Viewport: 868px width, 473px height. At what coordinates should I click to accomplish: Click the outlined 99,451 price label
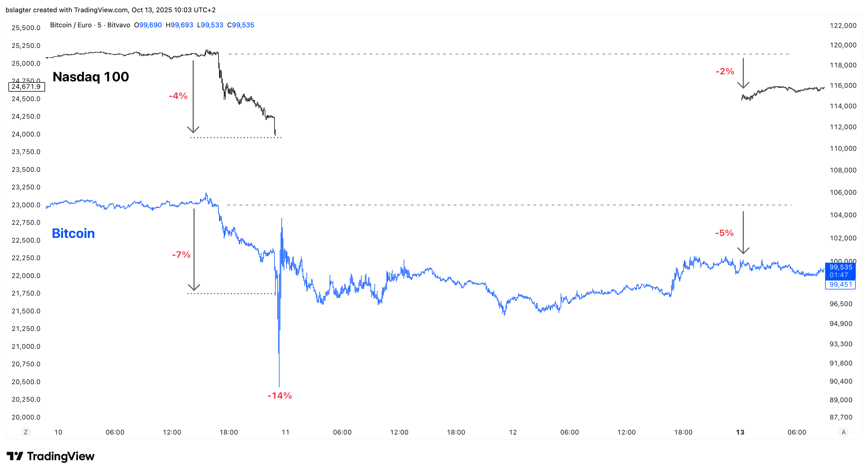point(840,284)
